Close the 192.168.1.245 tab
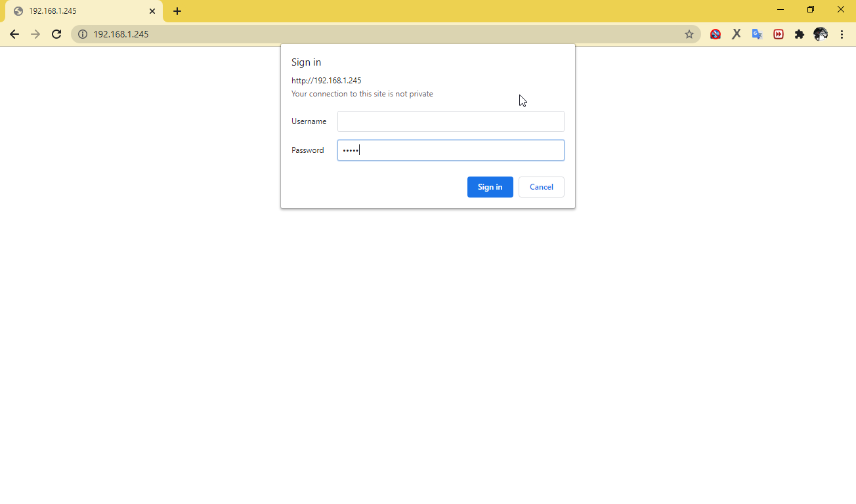Screen dimensions: 856x504 tap(152, 10)
